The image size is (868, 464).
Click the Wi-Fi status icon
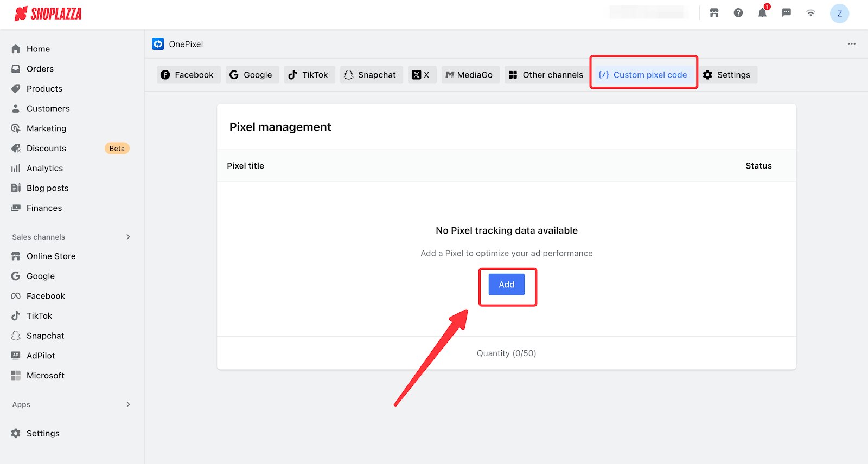click(810, 13)
